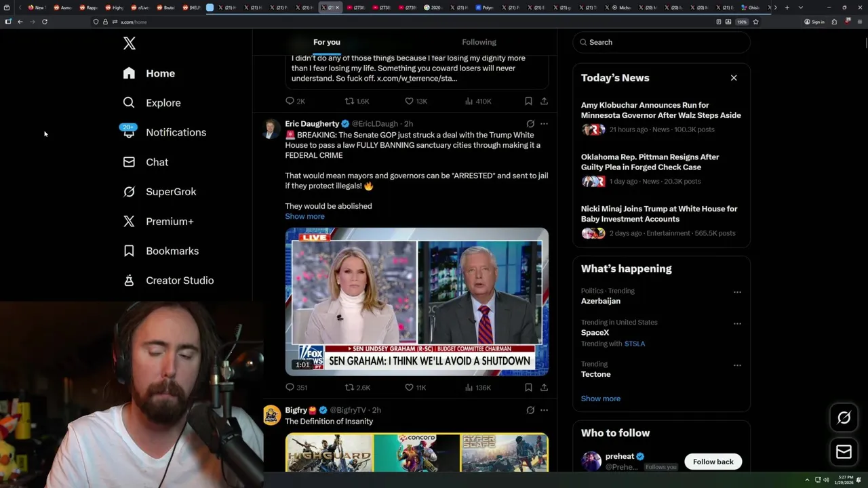Open Bigfry's profile avatar
Screen dimensions: 868x488
coord(271,415)
